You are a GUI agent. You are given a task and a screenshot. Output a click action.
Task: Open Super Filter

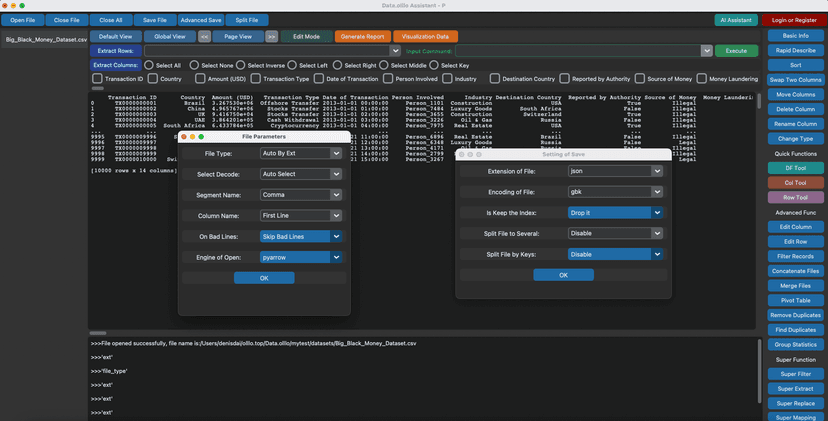(795, 374)
